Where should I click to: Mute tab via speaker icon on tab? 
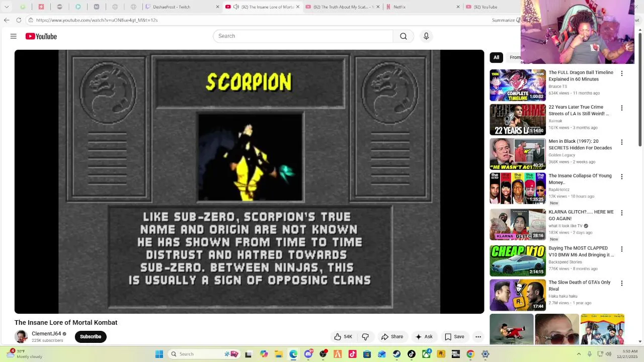tap(236, 7)
